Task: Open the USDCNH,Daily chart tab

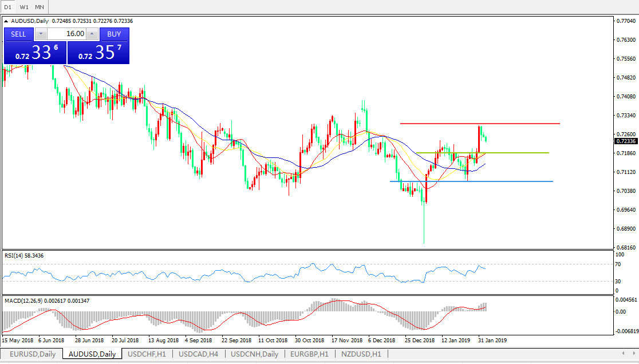Action: (x=254, y=354)
